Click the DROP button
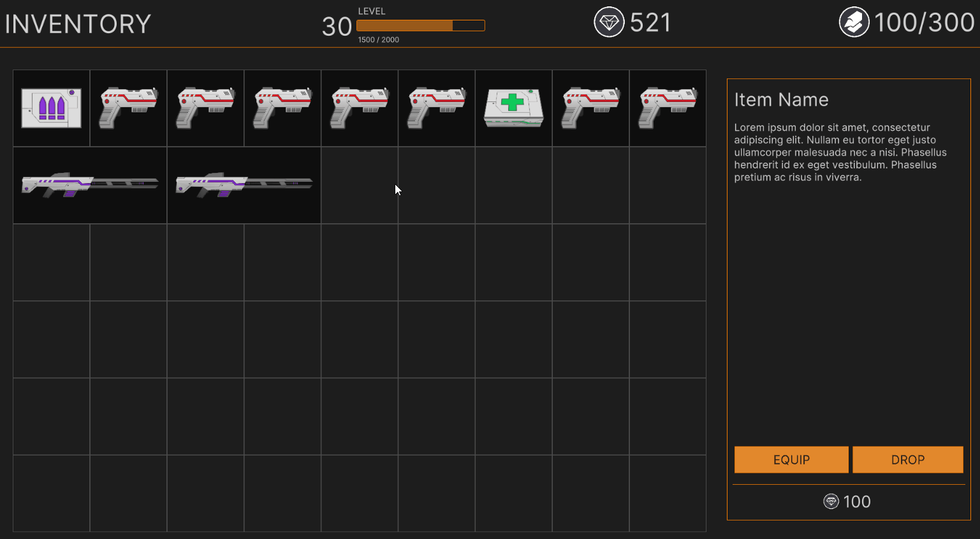980x539 pixels. 908,460
